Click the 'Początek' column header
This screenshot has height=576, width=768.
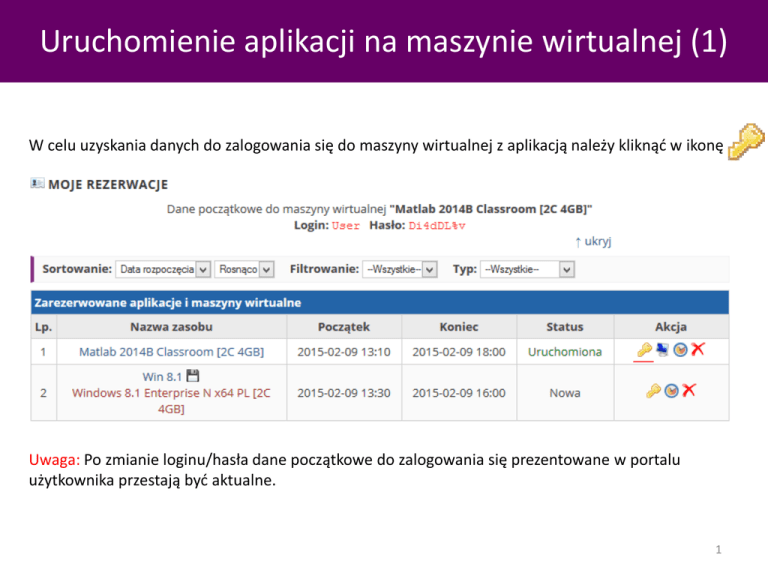click(x=344, y=326)
